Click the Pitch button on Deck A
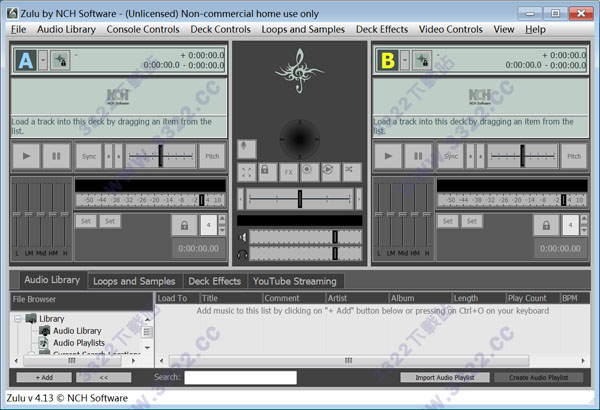 coord(212,156)
